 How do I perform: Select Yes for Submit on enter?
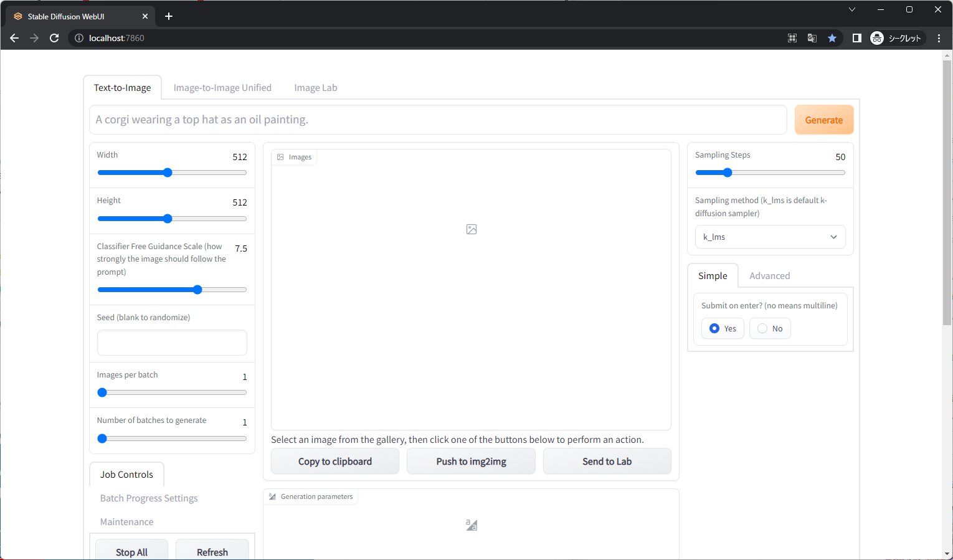click(x=714, y=328)
